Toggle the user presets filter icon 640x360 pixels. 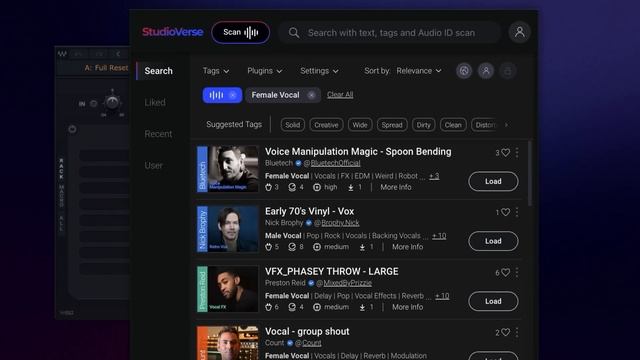(486, 71)
